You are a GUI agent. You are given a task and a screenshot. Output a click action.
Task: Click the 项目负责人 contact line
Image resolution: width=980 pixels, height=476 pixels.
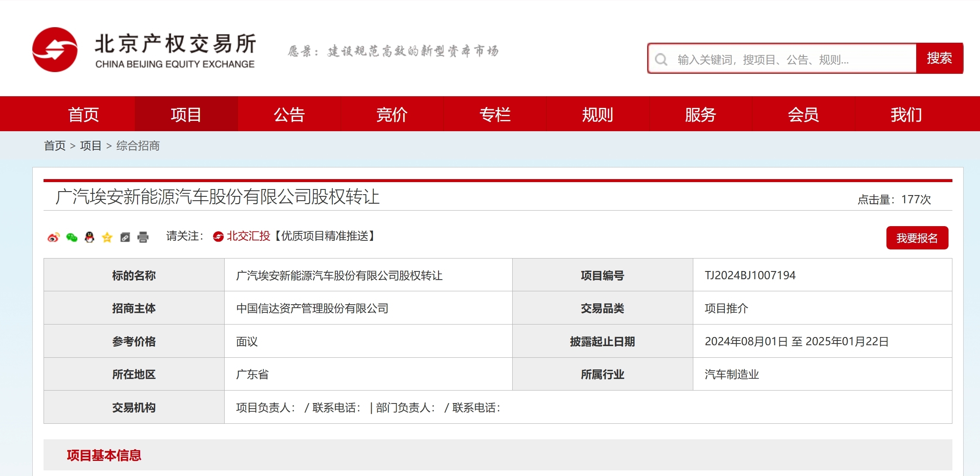tap(368, 407)
